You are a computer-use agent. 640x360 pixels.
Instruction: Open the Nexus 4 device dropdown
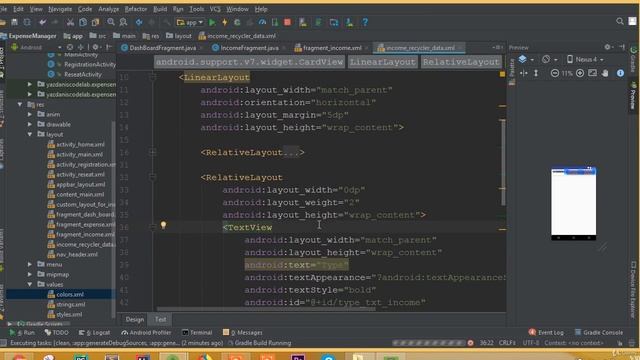coord(584,60)
